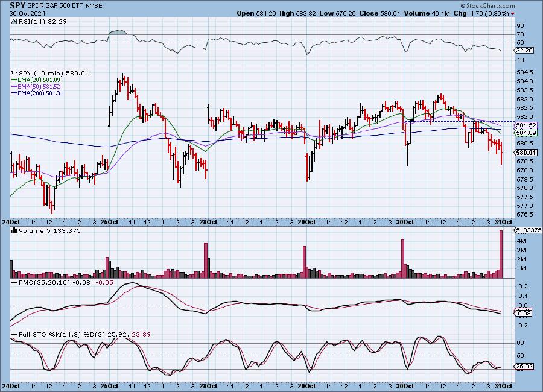Click the 25Oct label under the price panel
Viewport: 543px width, 392px height.
point(109,222)
